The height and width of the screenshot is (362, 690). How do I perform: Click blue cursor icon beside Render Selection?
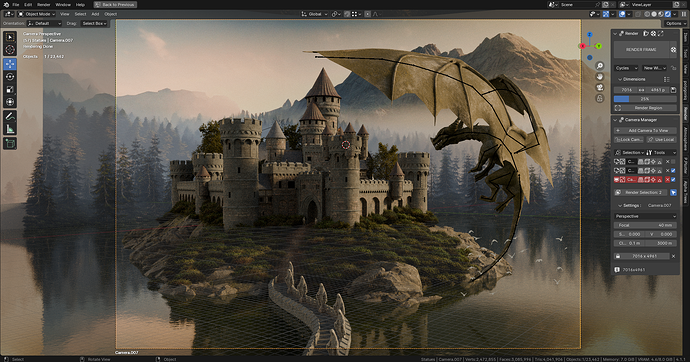coord(673,193)
